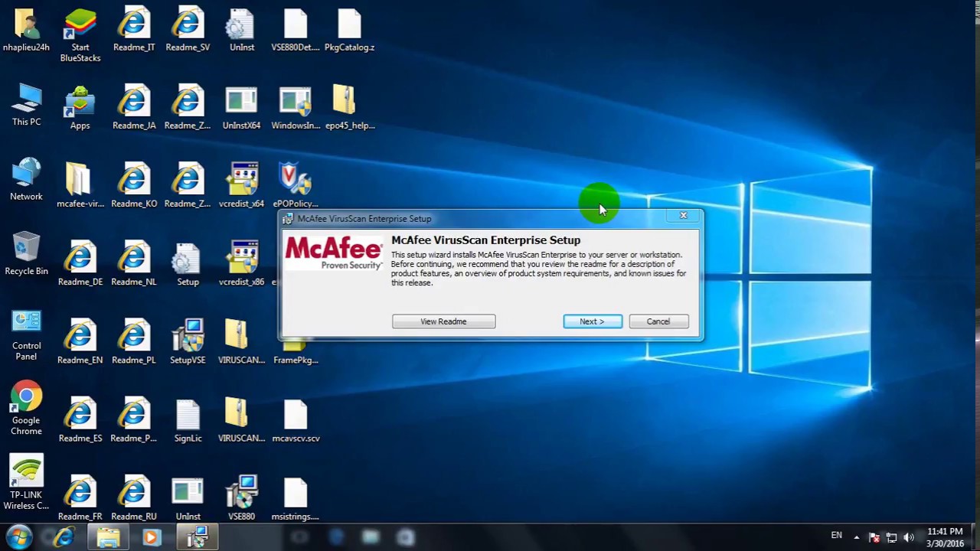This screenshot has width=980, height=551.
Task: Select the ePOPolicy... shield icon
Action: pyautogui.click(x=296, y=179)
